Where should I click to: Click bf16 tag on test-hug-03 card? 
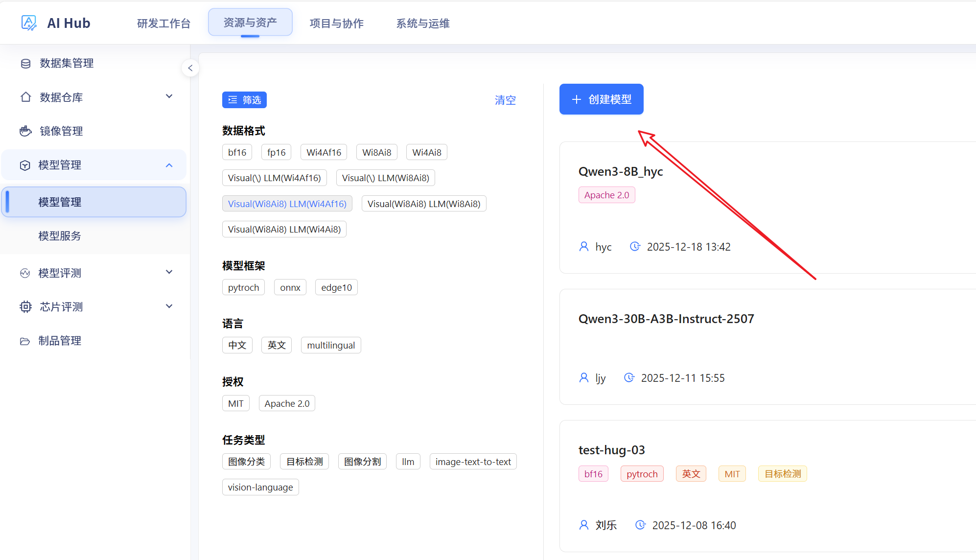coord(593,474)
